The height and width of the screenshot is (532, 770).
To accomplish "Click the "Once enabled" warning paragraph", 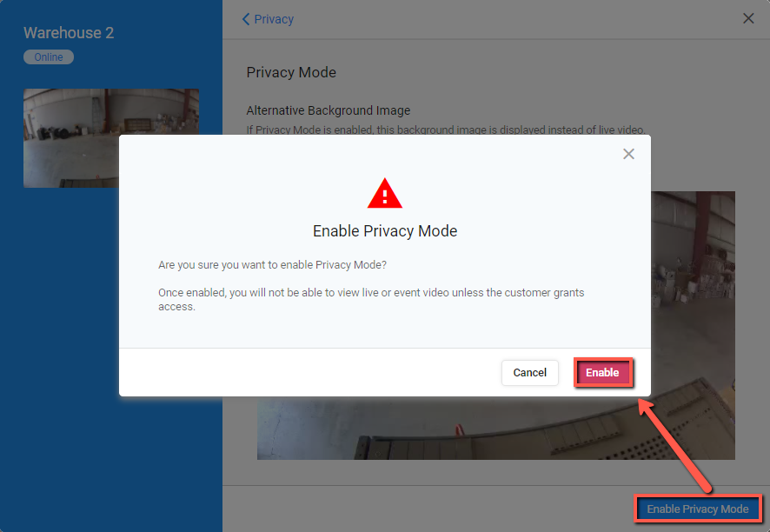I will (371, 299).
